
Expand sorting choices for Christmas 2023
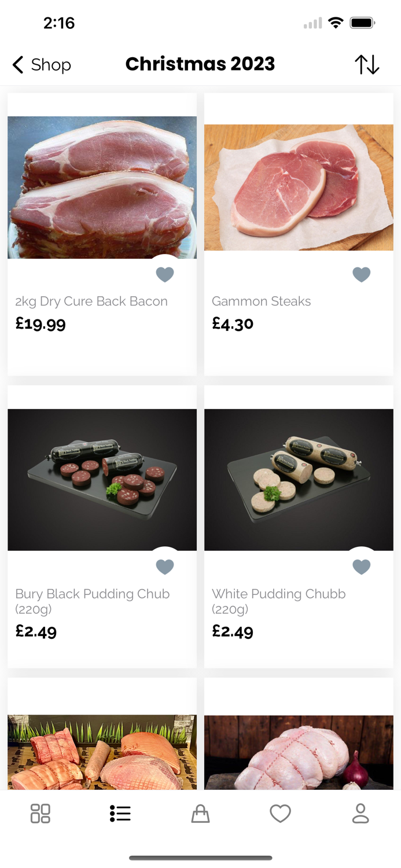point(366,65)
